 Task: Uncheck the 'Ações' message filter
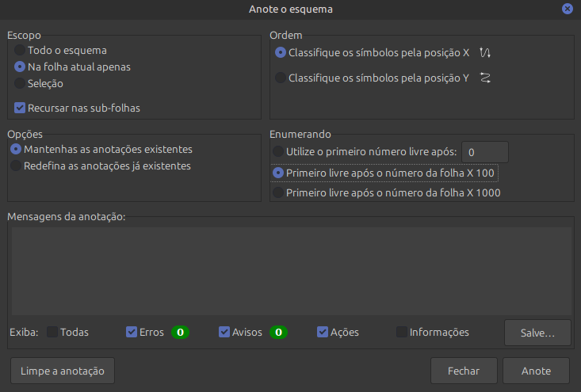pyautogui.click(x=323, y=333)
